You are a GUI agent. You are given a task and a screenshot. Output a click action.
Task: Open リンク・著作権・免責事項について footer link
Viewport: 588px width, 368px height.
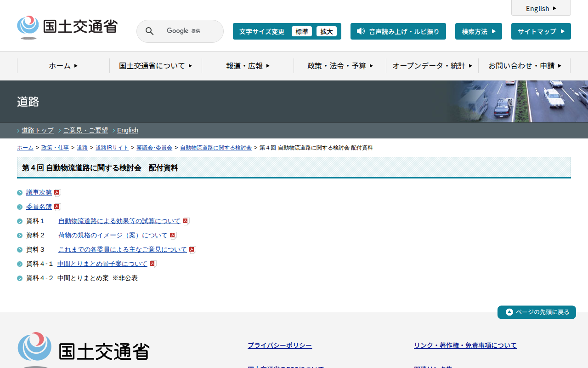click(465, 345)
